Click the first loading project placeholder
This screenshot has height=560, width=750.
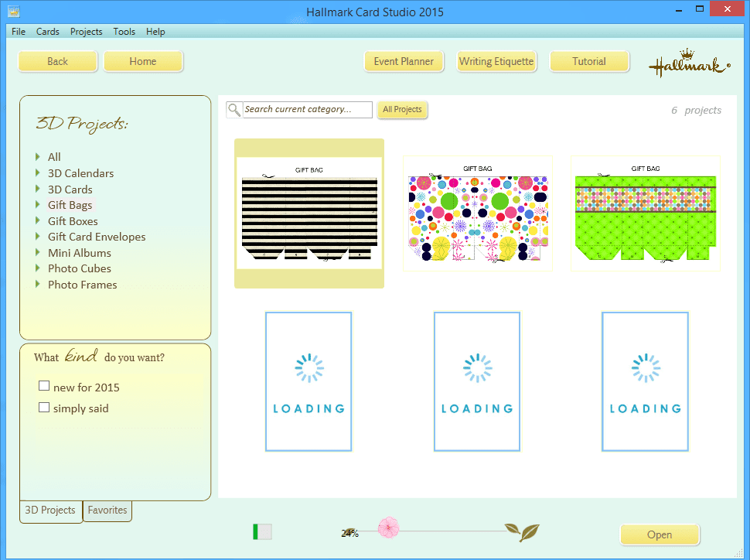coord(309,381)
